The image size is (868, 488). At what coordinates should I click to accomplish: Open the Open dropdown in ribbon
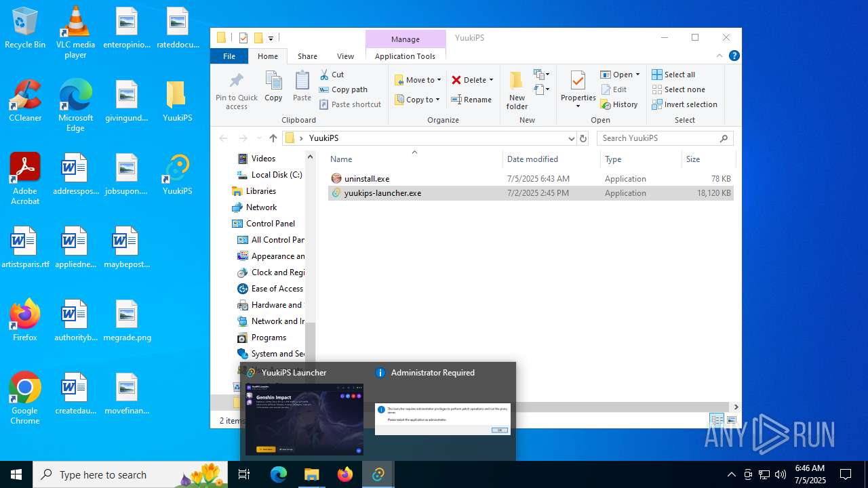point(620,75)
